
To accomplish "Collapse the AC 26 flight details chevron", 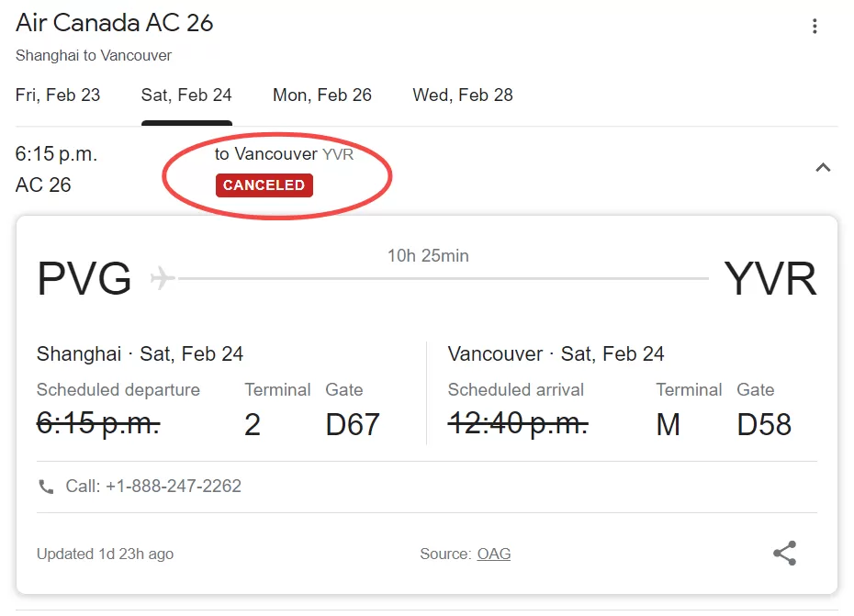I will coord(823,168).
